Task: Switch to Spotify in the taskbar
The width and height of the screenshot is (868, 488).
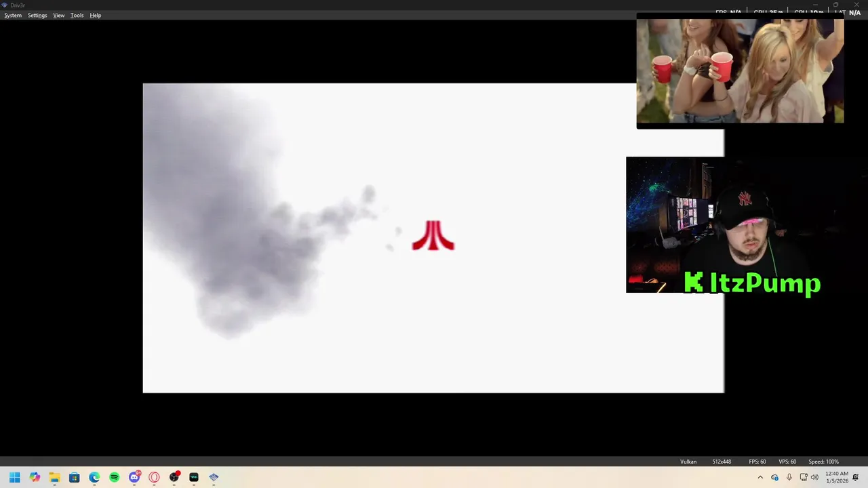Action: click(x=114, y=477)
